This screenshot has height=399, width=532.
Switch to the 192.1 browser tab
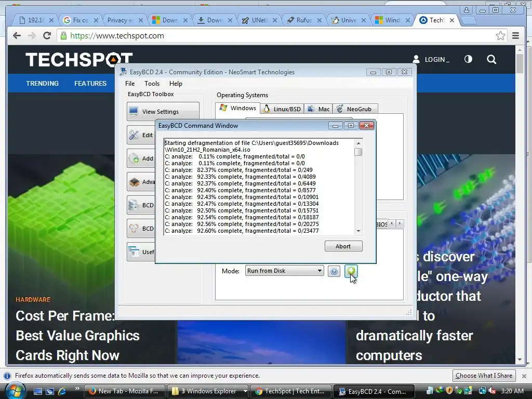(35, 20)
